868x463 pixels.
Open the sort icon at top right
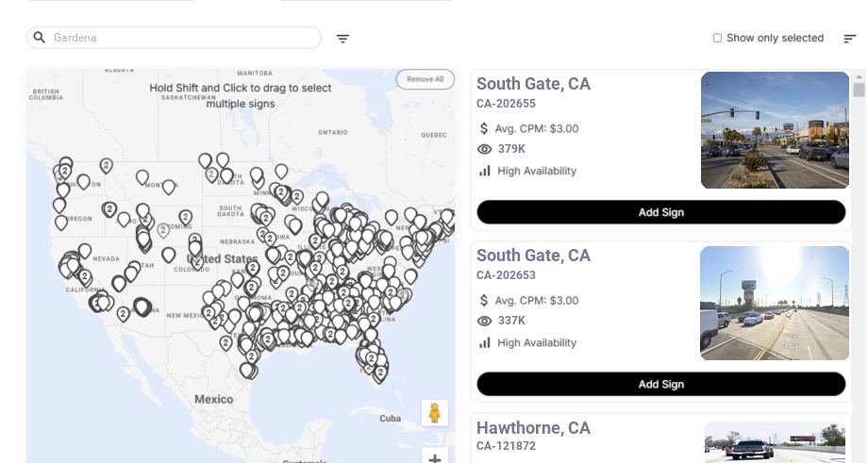click(850, 39)
